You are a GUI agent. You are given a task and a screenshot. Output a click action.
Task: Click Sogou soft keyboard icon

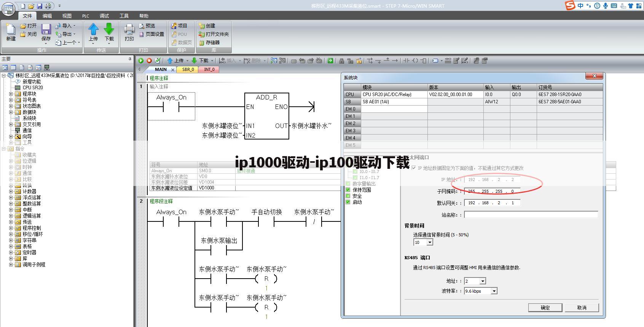coord(614,6)
